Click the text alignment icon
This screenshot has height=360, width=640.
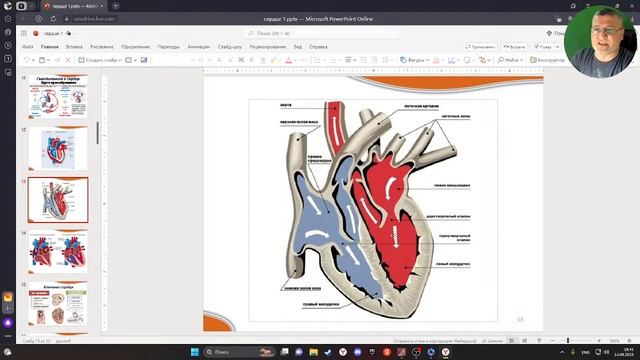coord(348,60)
